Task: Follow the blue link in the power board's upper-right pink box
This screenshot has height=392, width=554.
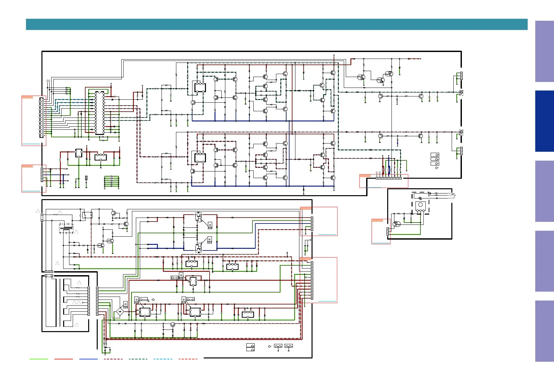Action: (327, 235)
